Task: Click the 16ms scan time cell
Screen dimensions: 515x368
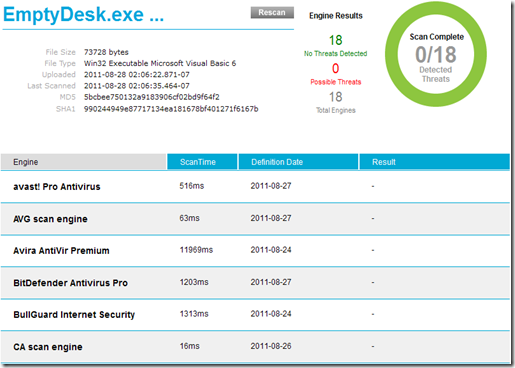Action: coord(189,346)
